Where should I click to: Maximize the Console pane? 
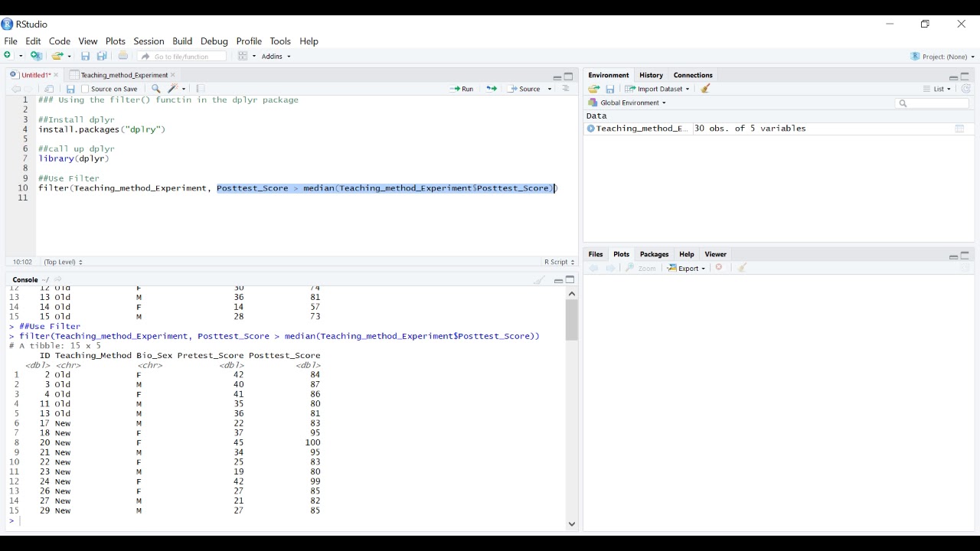[x=570, y=280]
